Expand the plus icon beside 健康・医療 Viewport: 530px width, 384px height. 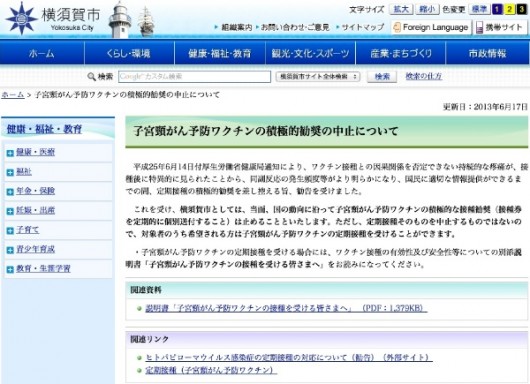tap(10, 153)
